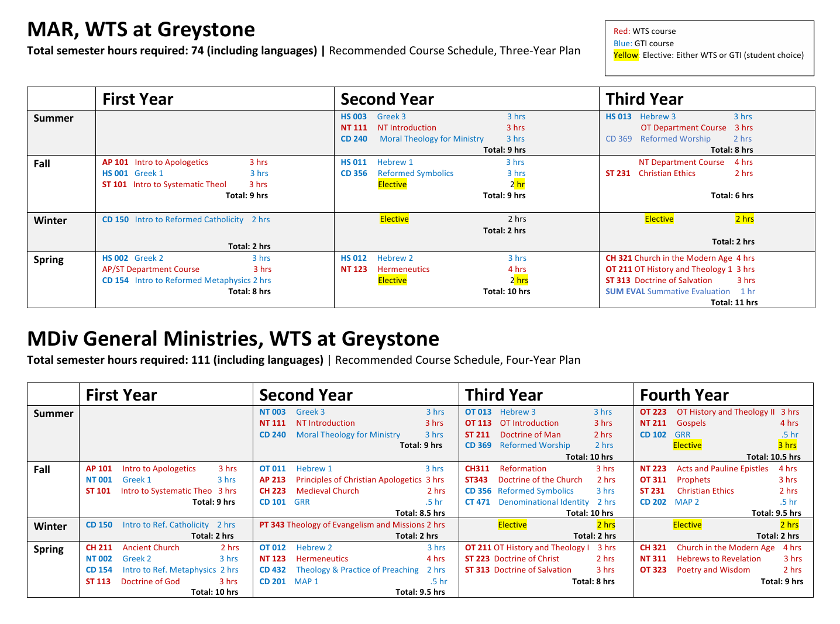Click 'Ancient Church' course name

coord(151,548)
